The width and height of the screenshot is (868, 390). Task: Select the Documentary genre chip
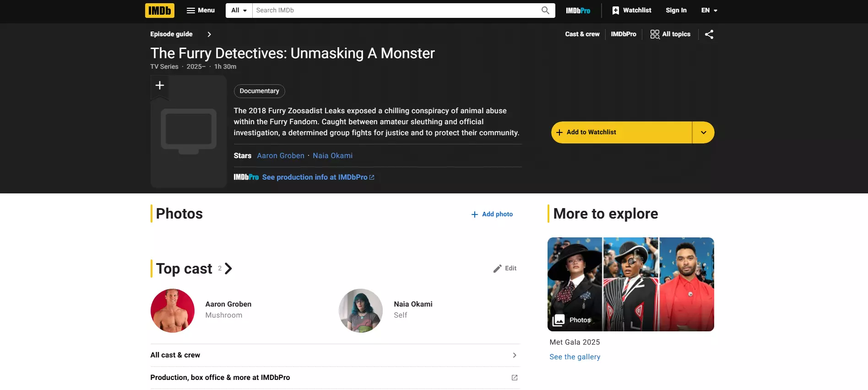coord(260,91)
